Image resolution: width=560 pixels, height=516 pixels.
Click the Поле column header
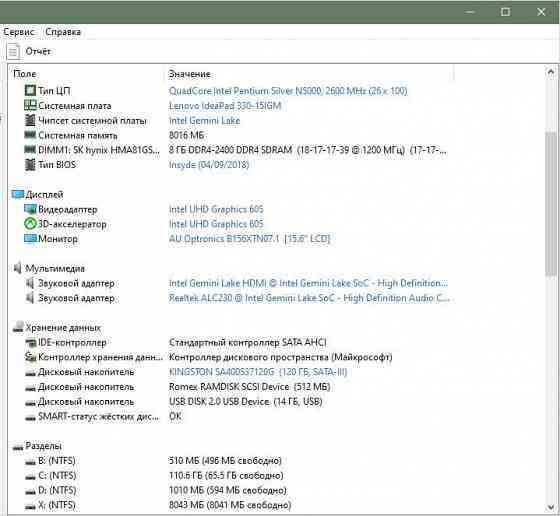[25, 74]
